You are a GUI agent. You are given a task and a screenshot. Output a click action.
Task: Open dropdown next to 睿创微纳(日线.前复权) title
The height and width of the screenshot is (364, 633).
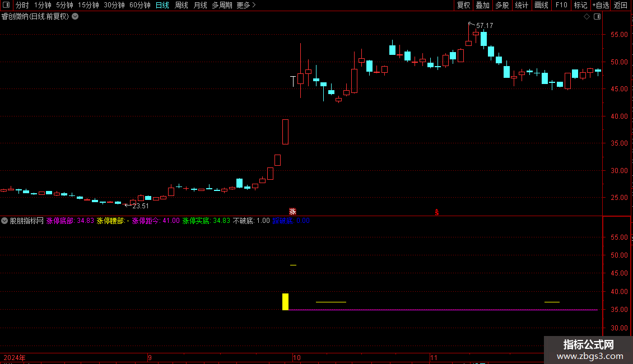(75, 17)
